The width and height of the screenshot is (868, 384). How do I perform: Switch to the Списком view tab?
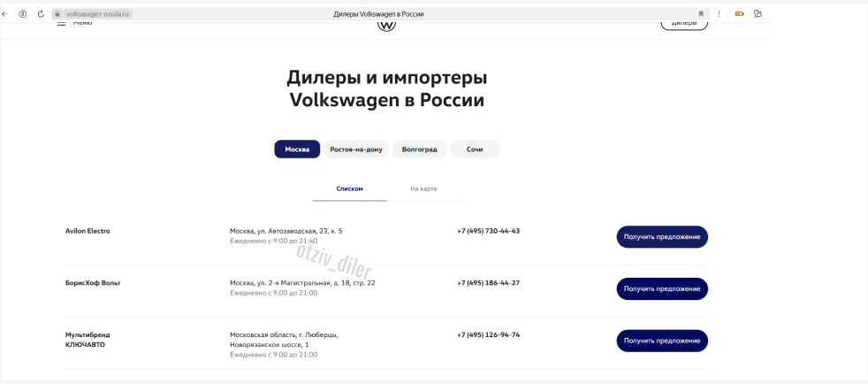point(349,189)
